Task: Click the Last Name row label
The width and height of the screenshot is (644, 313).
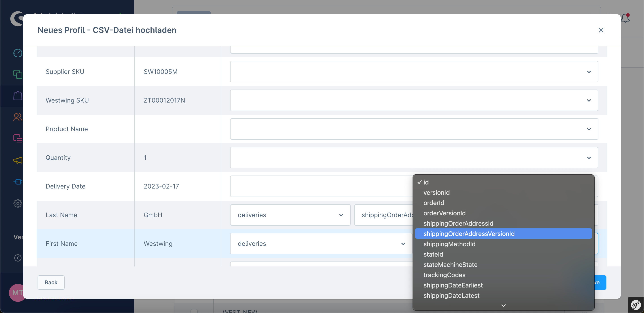Action: [x=61, y=215]
